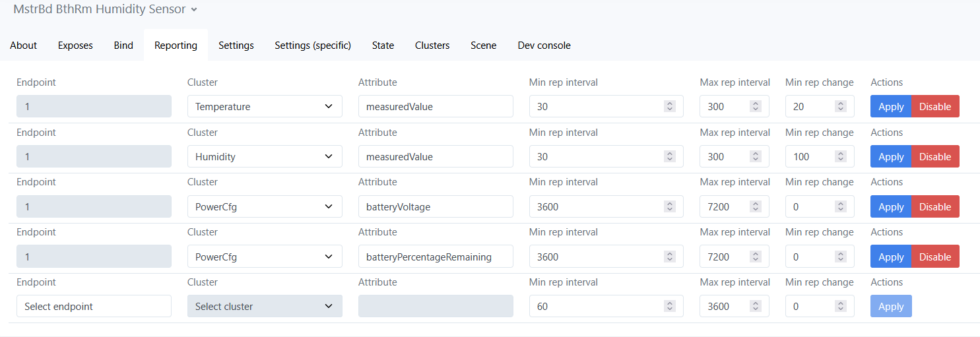980x337 pixels.
Task: Click the stepper on batteryPercentageRemaining Max rep interval
Action: click(755, 257)
